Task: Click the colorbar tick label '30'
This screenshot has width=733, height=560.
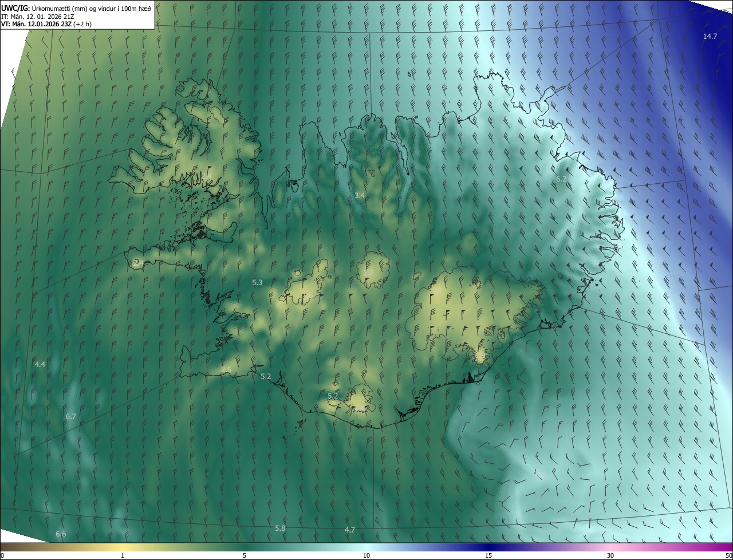Action: pyautogui.click(x=610, y=556)
